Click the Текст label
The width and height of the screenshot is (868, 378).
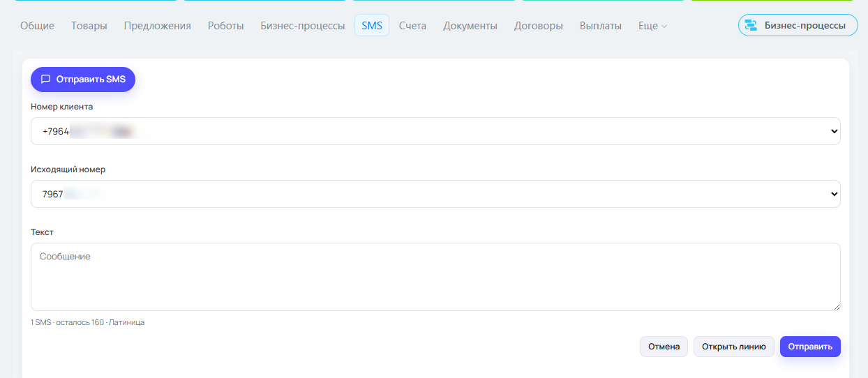42,232
